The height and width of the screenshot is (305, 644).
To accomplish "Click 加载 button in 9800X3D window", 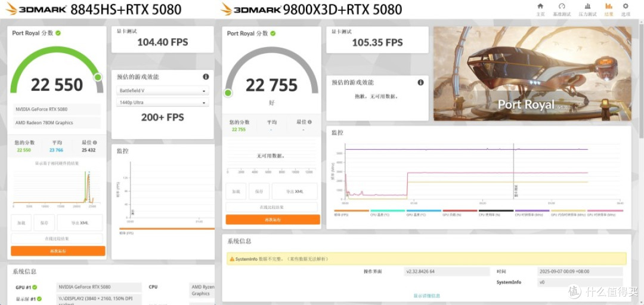I will (x=236, y=192).
